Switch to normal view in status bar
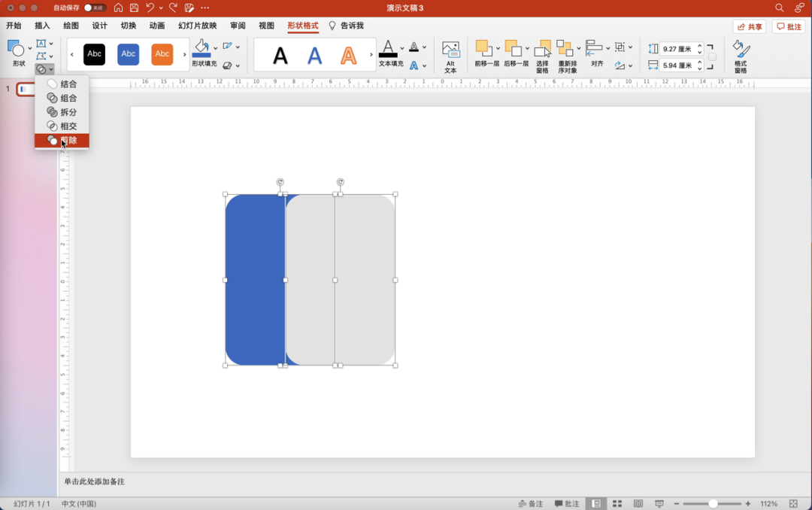Image resolution: width=812 pixels, height=510 pixels. tap(596, 504)
